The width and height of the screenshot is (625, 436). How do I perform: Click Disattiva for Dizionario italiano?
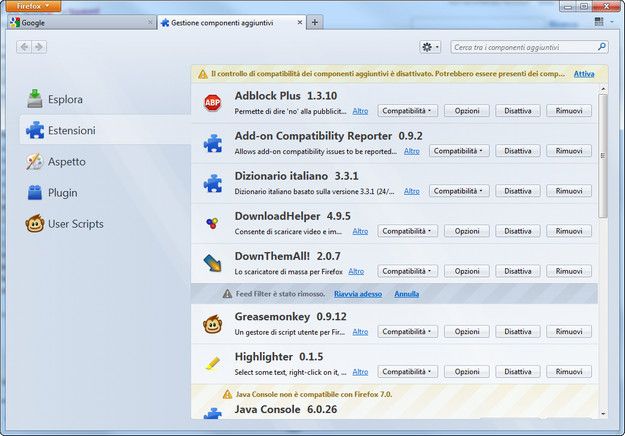pyautogui.click(x=518, y=191)
